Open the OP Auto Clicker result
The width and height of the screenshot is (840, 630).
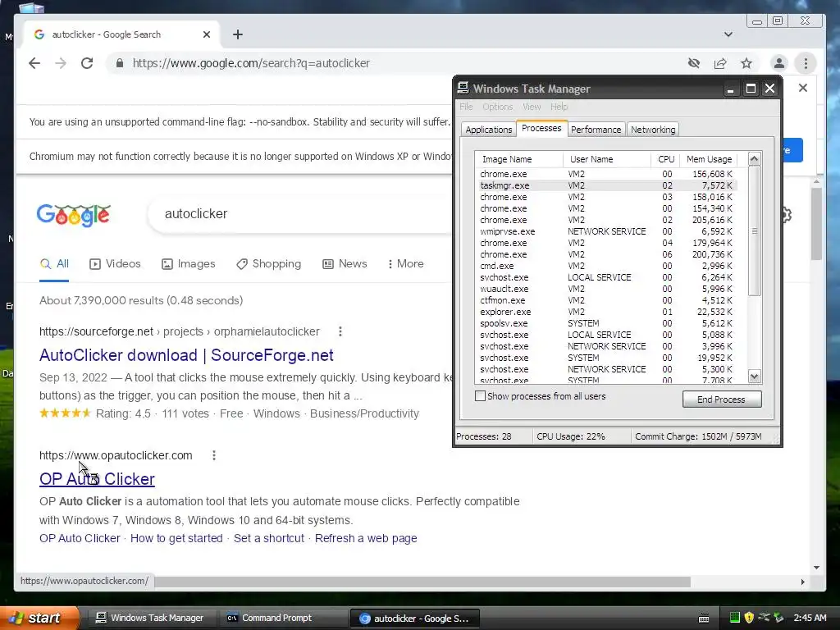pos(97,479)
